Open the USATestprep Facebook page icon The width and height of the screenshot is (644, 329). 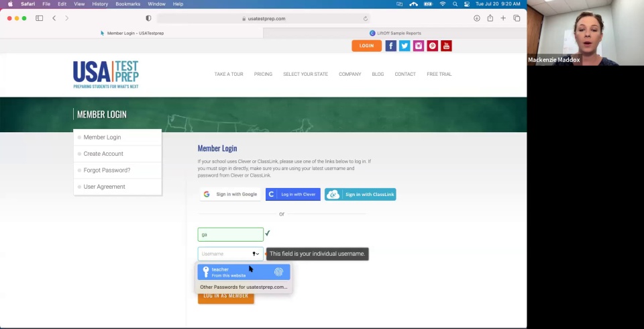point(390,46)
